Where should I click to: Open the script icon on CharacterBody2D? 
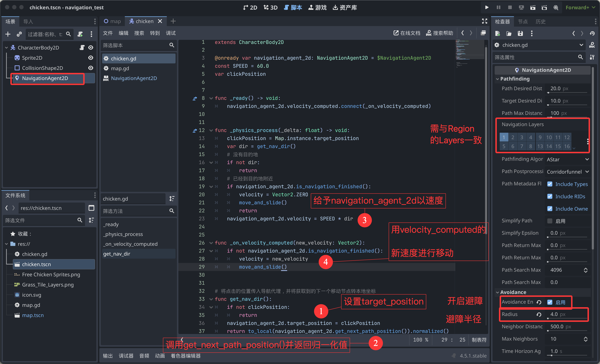pos(82,48)
